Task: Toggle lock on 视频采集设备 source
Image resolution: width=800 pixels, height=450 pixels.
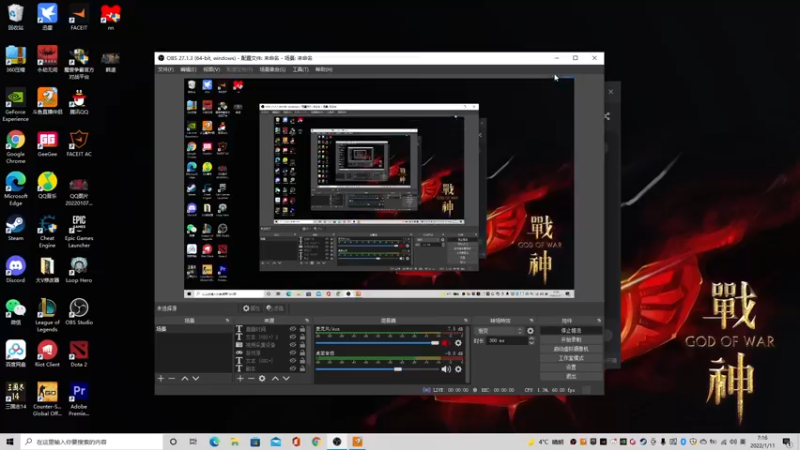Action: 303,345
